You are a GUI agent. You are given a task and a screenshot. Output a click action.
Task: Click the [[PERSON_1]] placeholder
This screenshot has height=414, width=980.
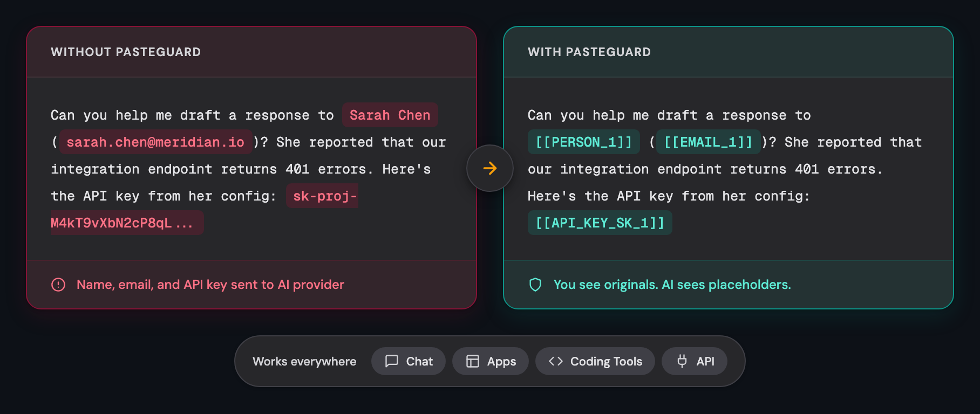point(584,142)
